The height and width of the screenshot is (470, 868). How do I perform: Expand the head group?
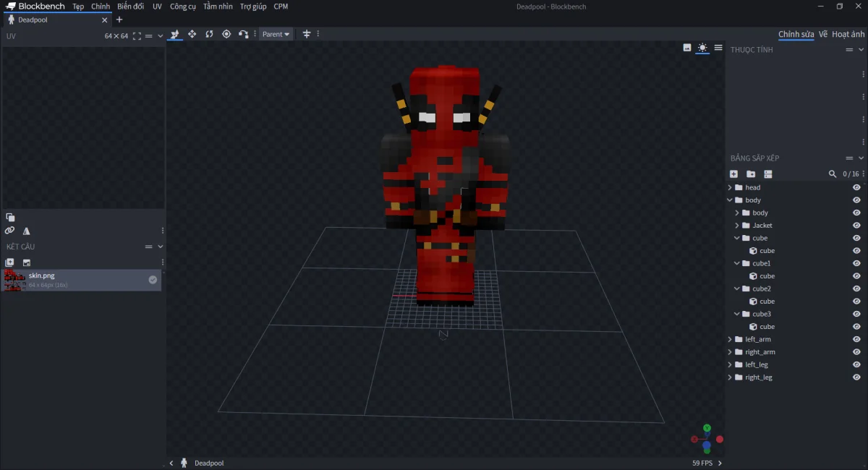tap(730, 187)
